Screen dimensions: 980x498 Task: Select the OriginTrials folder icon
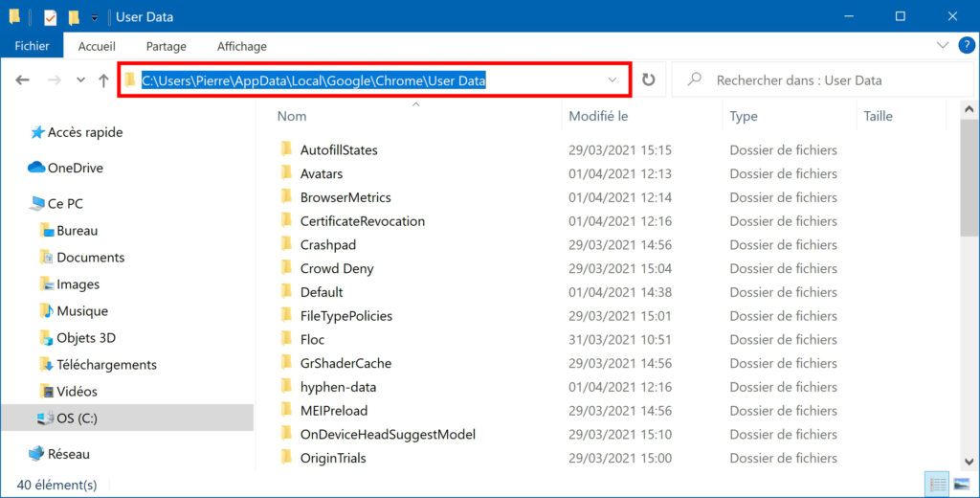[x=286, y=458]
